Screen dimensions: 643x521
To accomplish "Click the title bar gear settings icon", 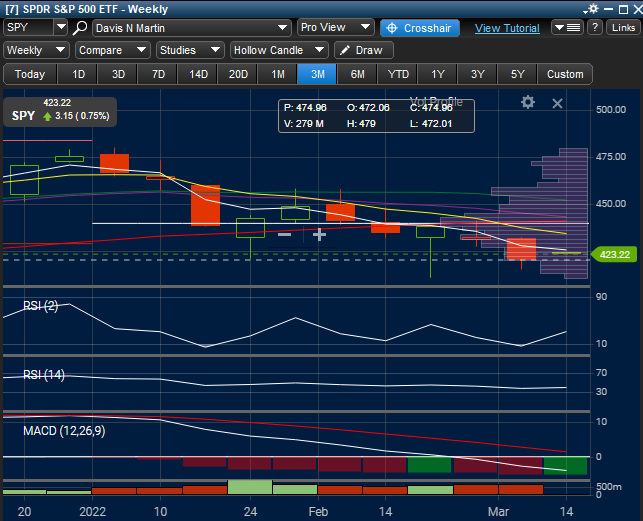I will 593,9.
